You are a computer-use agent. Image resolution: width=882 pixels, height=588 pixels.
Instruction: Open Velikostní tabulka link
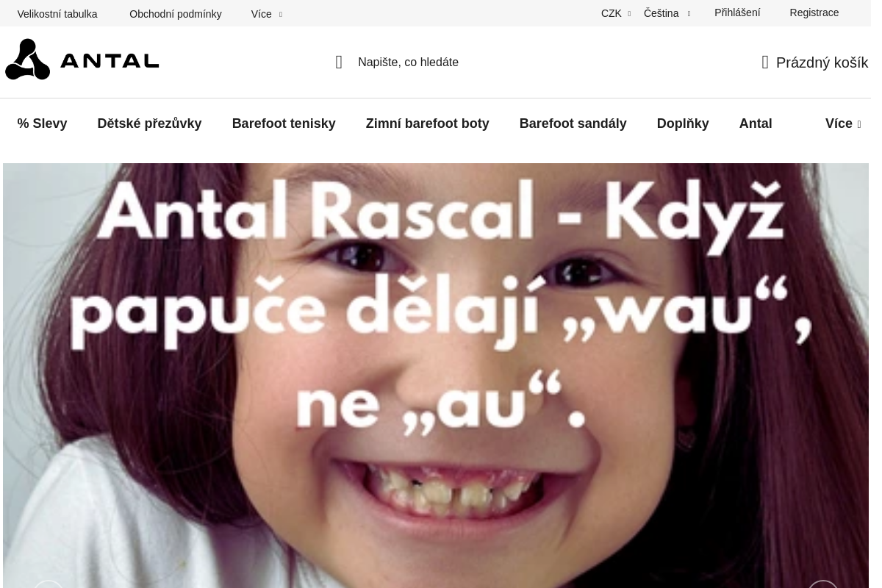pyautogui.click(x=57, y=14)
